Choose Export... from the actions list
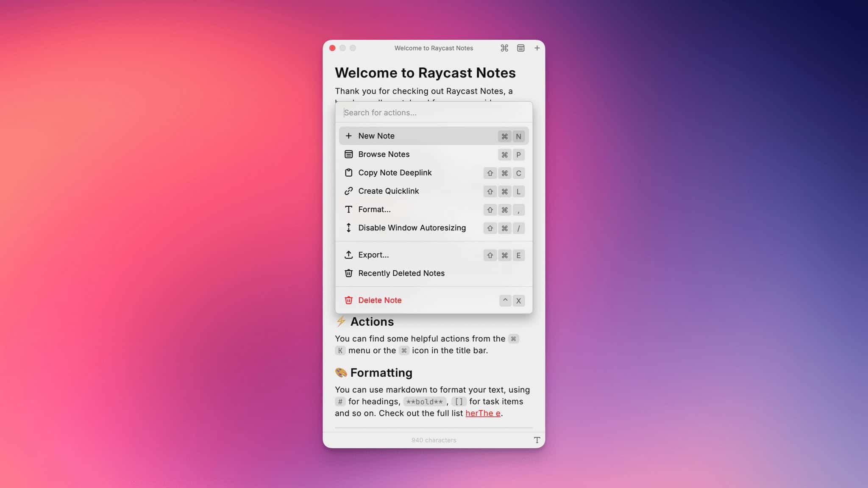 click(x=434, y=255)
